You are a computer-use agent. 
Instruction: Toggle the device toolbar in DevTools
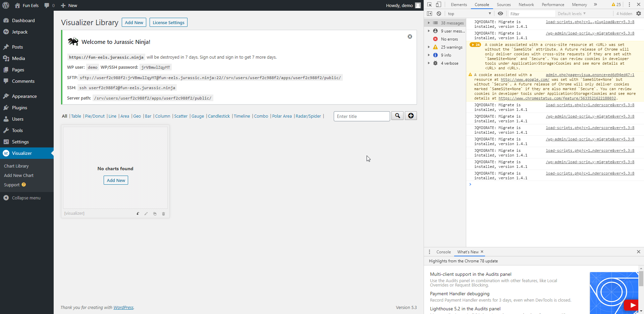pos(438,5)
